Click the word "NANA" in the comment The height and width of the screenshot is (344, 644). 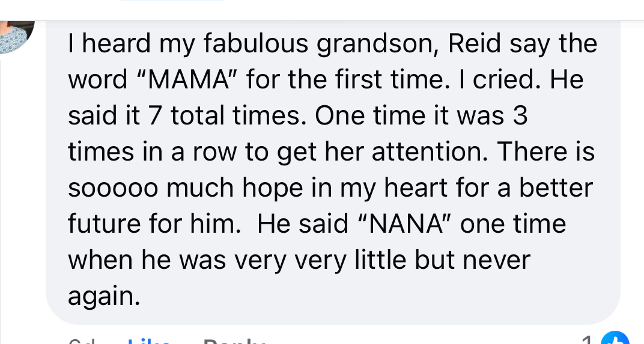407,224
